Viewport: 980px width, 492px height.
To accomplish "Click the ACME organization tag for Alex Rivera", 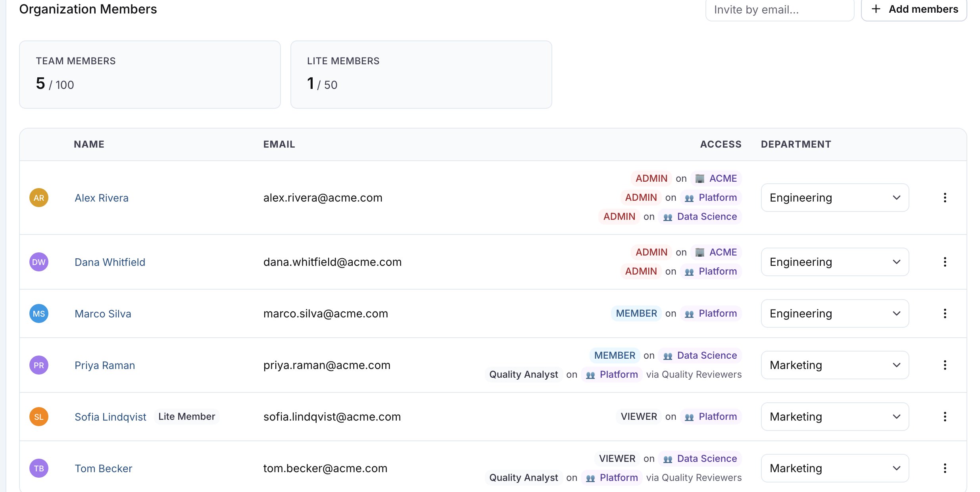I will pyautogui.click(x=716, y=179).
